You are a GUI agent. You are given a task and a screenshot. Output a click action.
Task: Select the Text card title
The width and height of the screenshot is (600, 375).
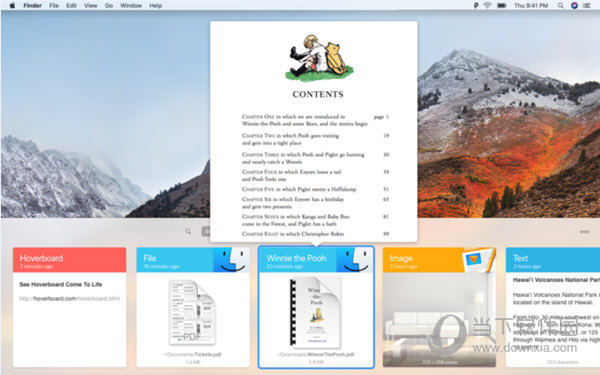tap(520, 258)
